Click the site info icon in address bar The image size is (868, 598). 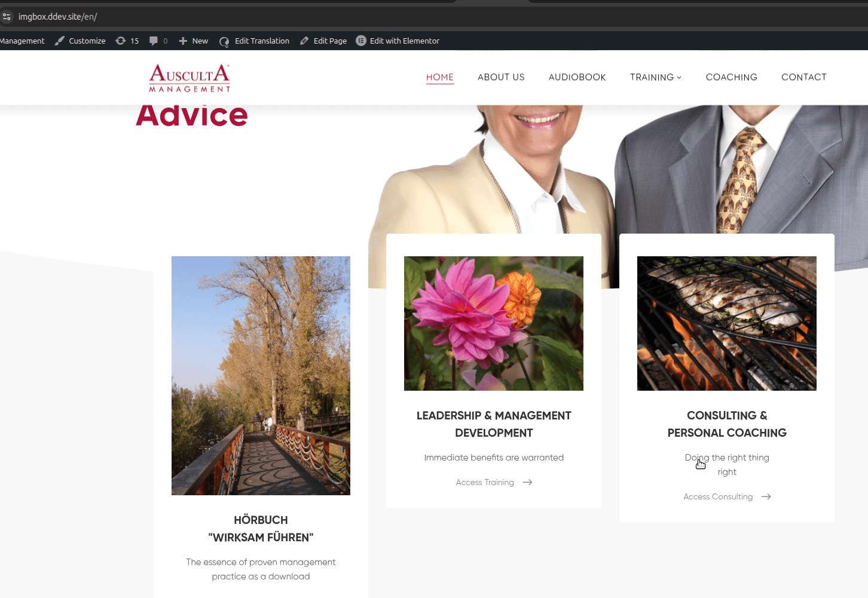click(7, 17)
